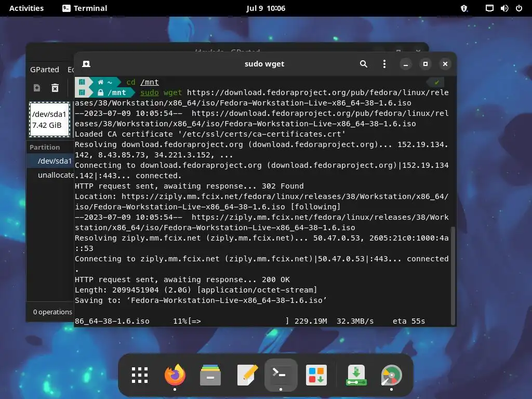Click the '302 Found' response text
The width and height of the screenshot is (532, 399).
coord(283,186)
